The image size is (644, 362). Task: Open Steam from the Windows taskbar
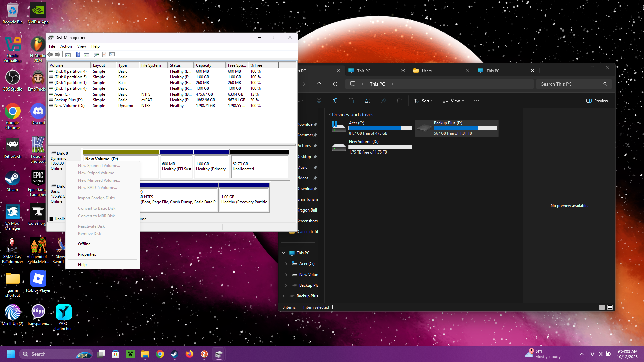[x=175, y=354]
